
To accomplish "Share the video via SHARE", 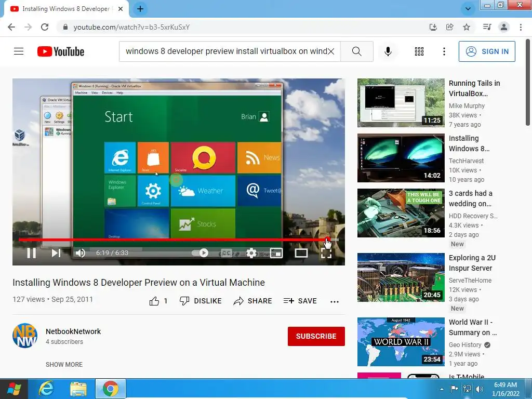I will (253, 301).
